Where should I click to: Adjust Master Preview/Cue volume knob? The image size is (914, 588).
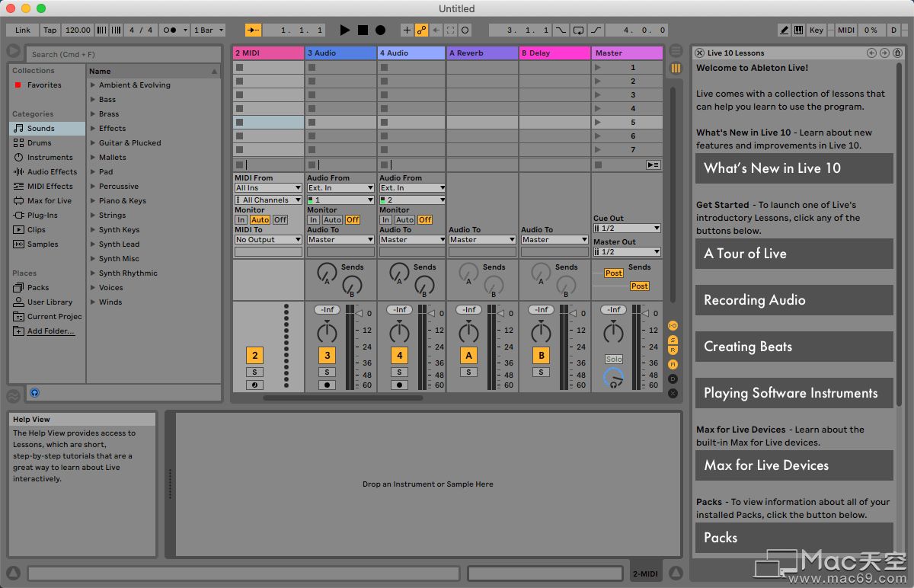click(613, 378)
